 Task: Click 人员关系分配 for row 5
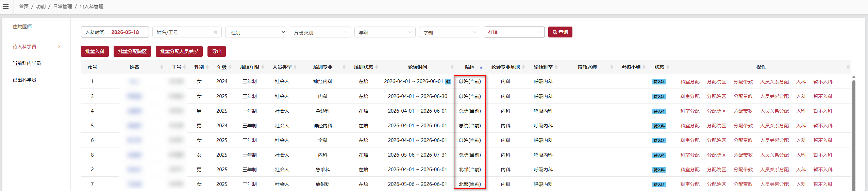[x=774, y=126]
